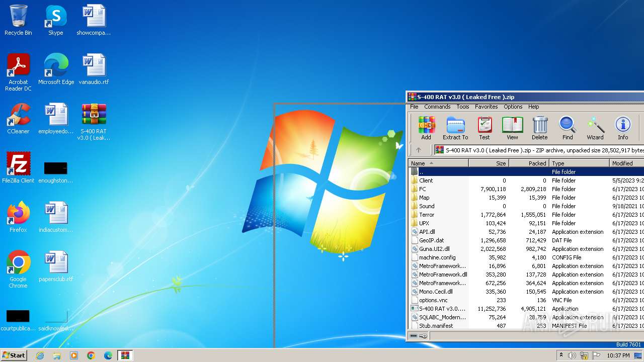Select the Sound folder row
The height and width of the screenshot is (362, 644).
click(x=526, y=206)
